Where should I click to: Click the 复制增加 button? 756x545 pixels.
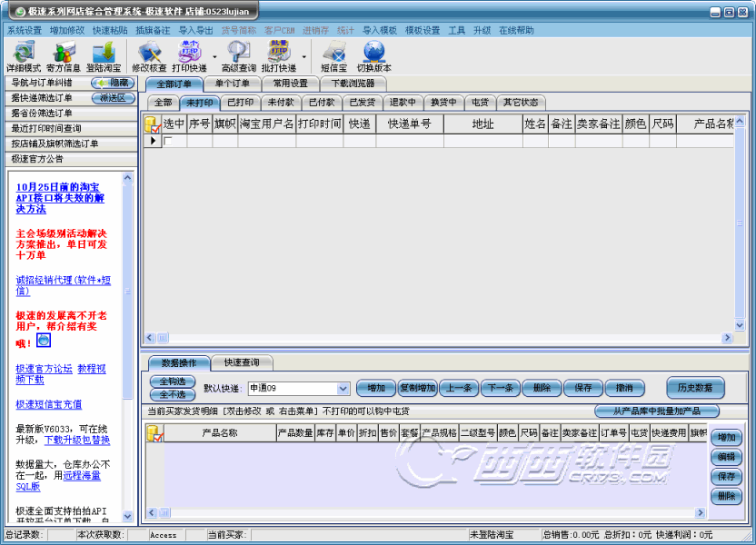point(418,388)
